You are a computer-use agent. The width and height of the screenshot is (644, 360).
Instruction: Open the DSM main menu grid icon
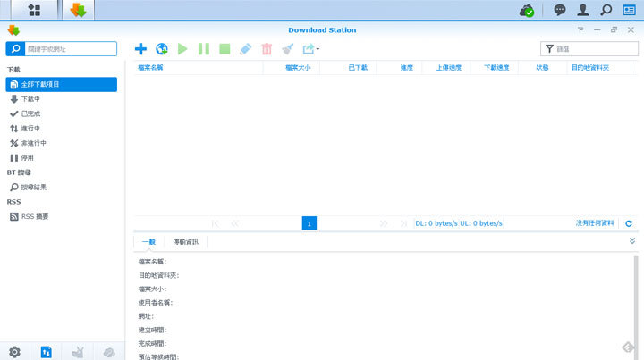pos(34,11)
